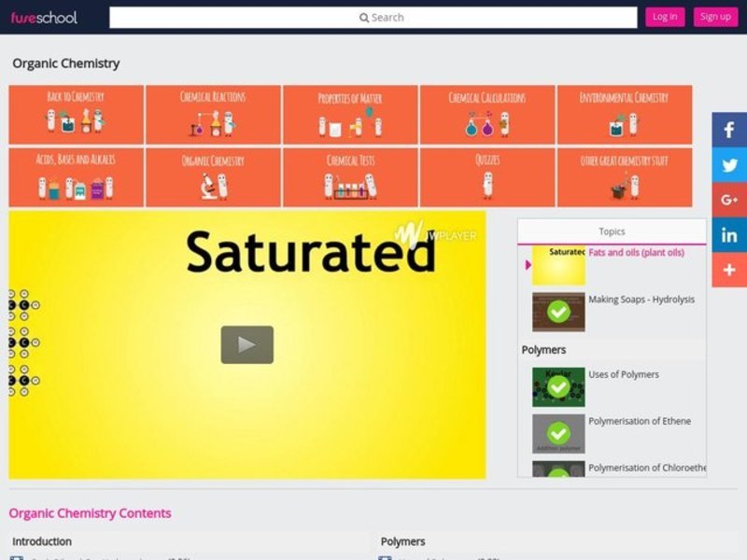Open the Quizzes category tile
The width and height of the screenshot is (747, 560).
(486, 177)
